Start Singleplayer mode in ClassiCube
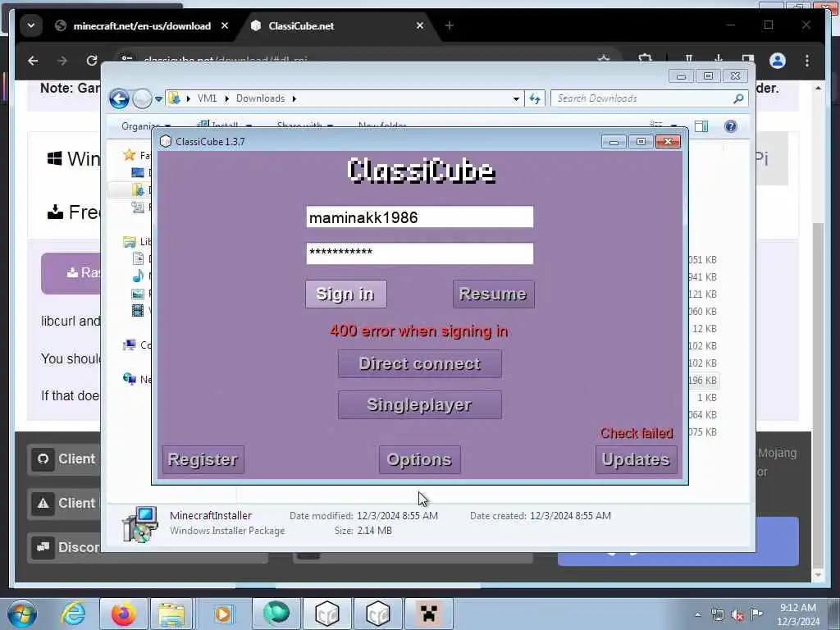Screen dimensions: 840x630 [x=419, y=404]
